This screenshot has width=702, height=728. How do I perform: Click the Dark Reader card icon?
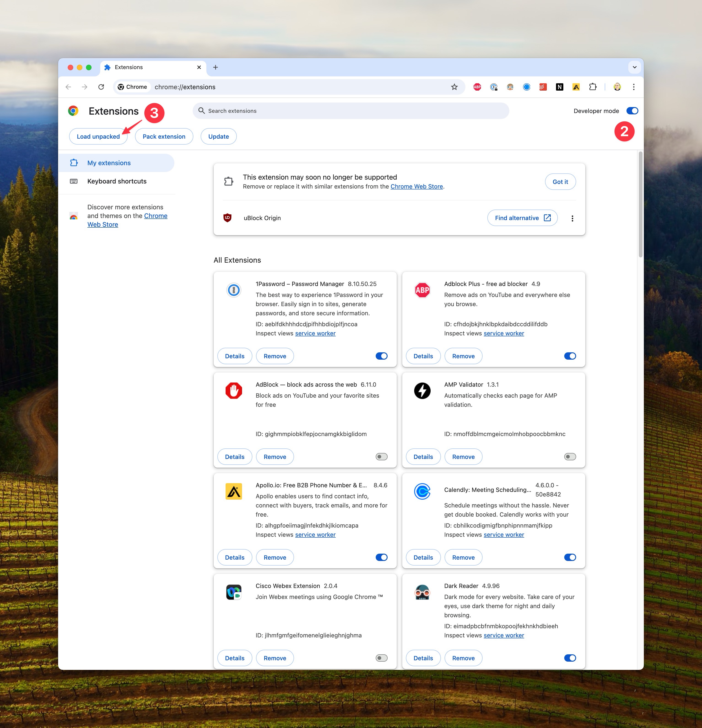coord(422,592)
